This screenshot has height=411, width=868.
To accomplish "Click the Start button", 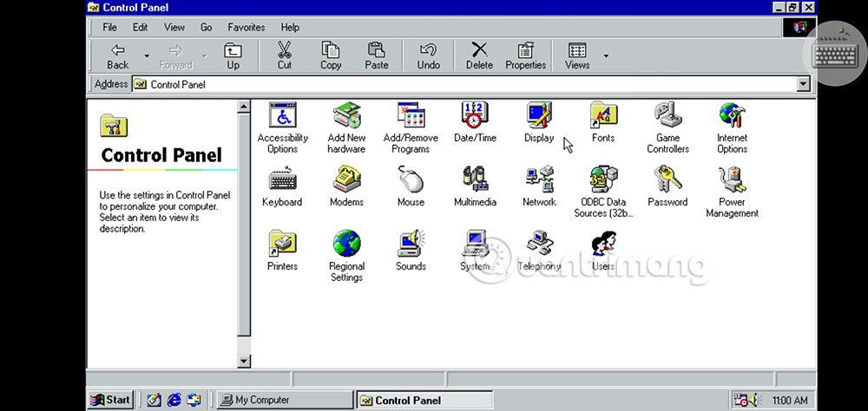I will point(110,400).
